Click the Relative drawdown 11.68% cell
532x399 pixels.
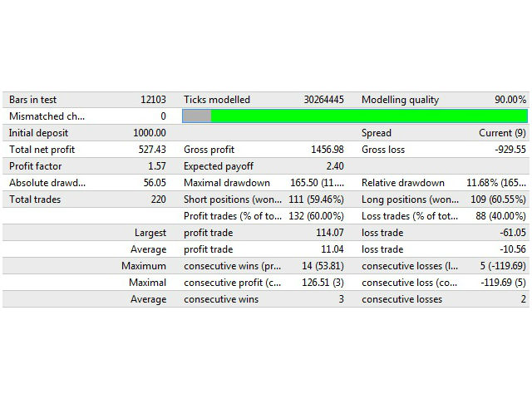point(496,183)
